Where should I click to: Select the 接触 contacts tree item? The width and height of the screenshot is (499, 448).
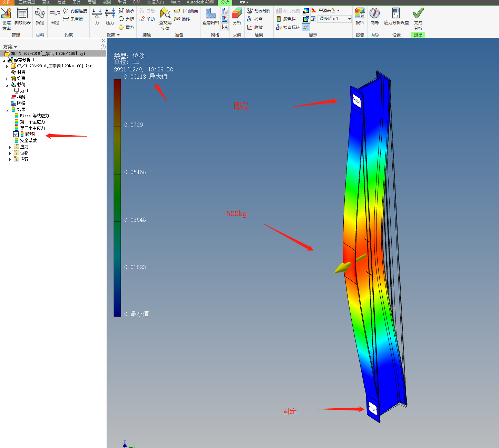click(18, 97)
